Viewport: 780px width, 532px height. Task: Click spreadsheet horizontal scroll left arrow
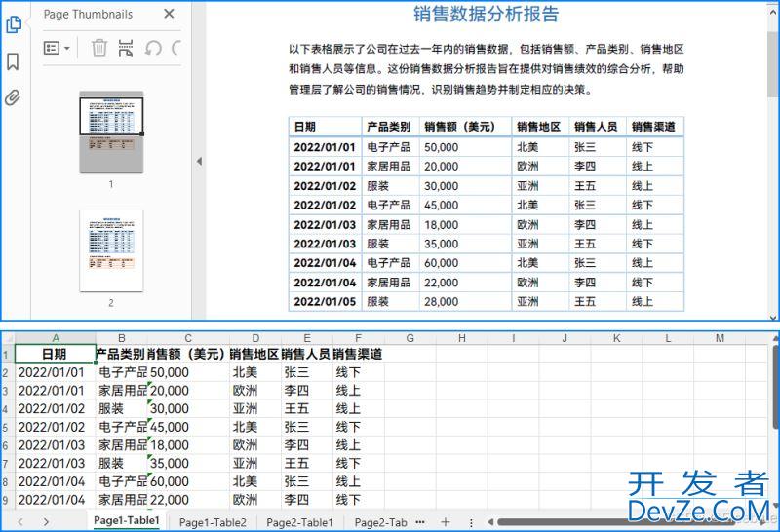pyautogui.click(x=490, y=522)
